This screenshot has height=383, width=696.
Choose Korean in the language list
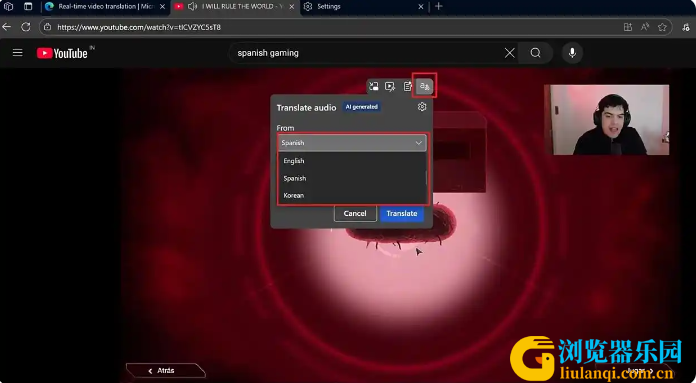294,195
